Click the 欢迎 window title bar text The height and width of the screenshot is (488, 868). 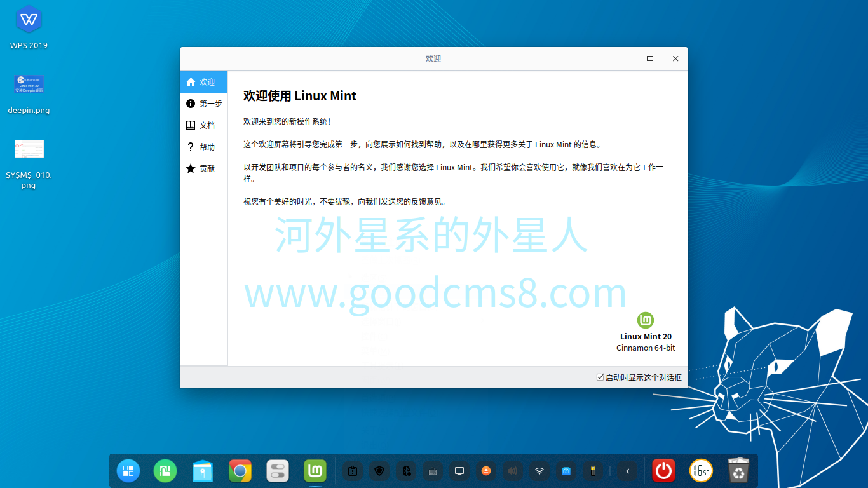click(x=433, y=58)
